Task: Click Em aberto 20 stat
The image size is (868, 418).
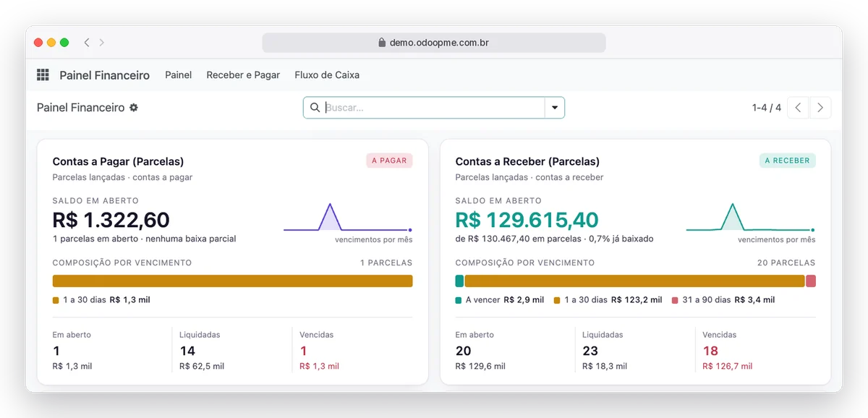Action: click(x=480, y=351)
